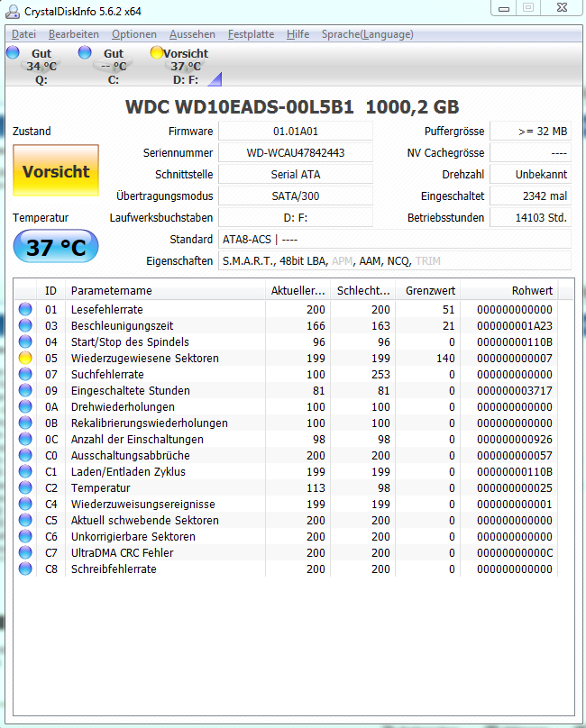This screenshot has height=728, width=586.
Task: Click the Betriebsstunden field 14103 Std.
Action: click(531, 218)
